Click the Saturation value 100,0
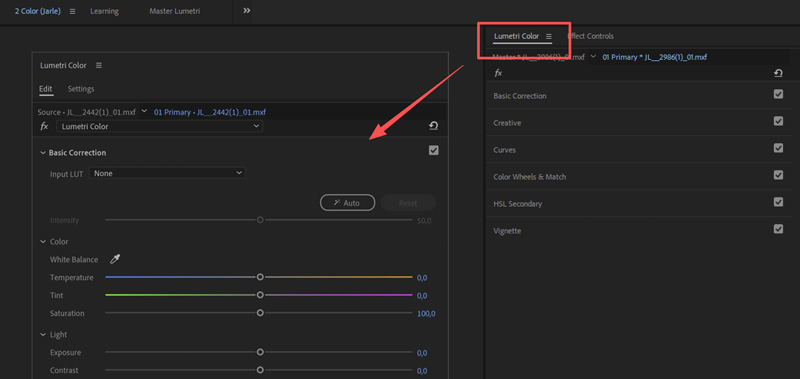This screenshot has height=379, width=800. [426, 314]
